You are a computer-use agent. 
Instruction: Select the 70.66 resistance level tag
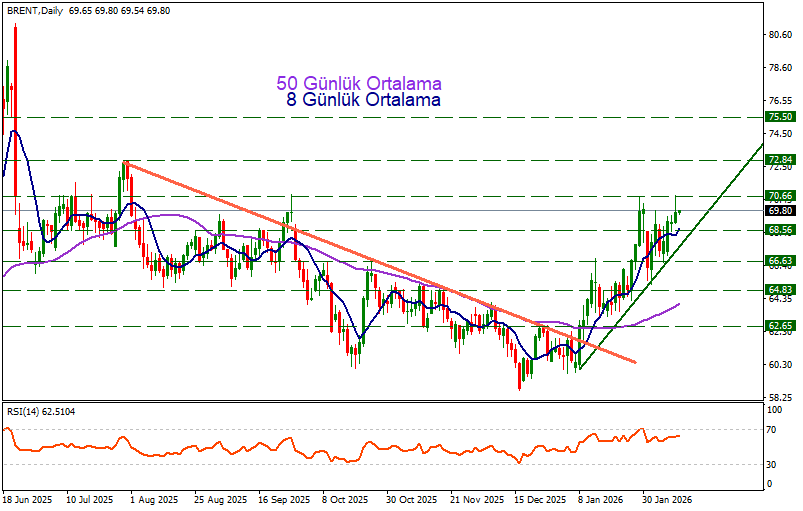[x=780, y=196]
